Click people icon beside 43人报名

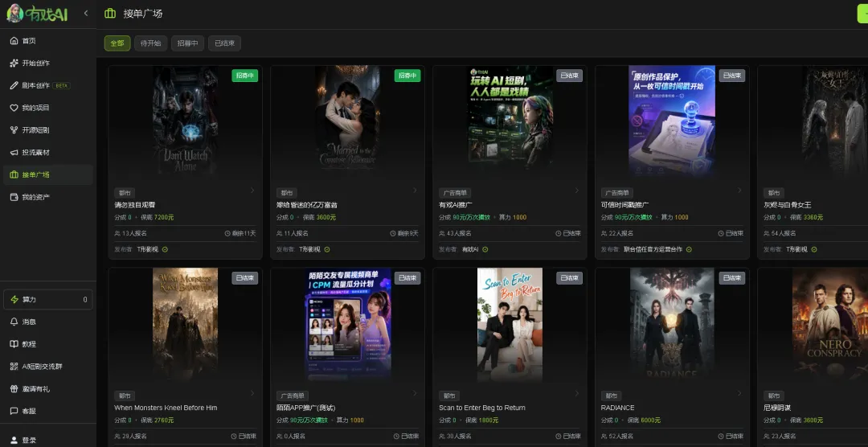tap(442, 233)
